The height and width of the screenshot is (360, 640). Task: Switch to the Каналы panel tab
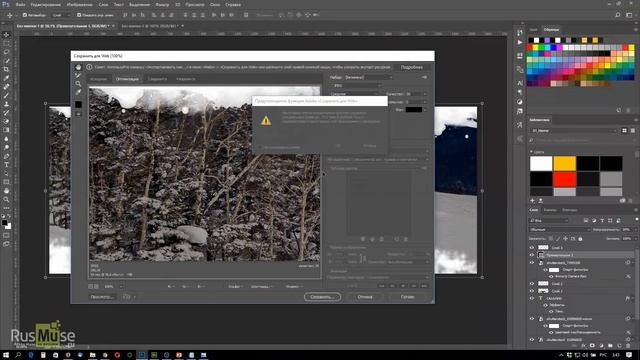550,210
